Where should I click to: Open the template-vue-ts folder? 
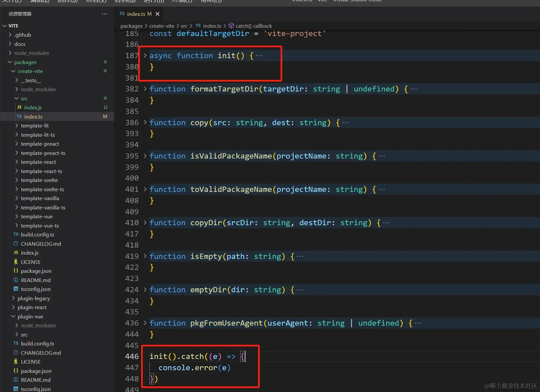pyautogui.click(x=40, y=226)
